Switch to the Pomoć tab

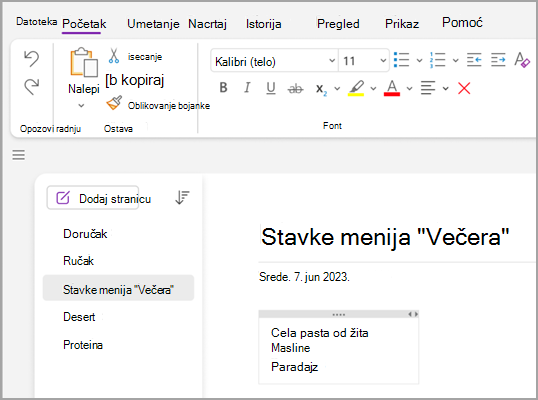pyautogui.click(x=462, y=22)
